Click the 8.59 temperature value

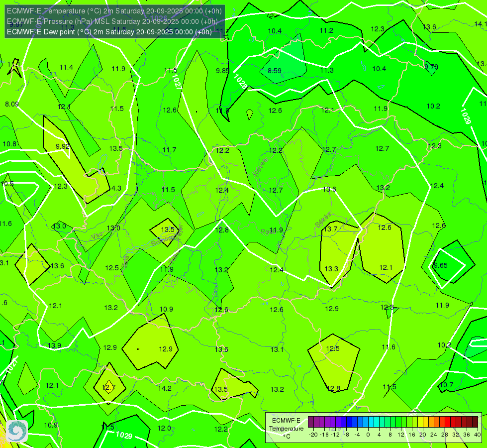tap(275, 71)
